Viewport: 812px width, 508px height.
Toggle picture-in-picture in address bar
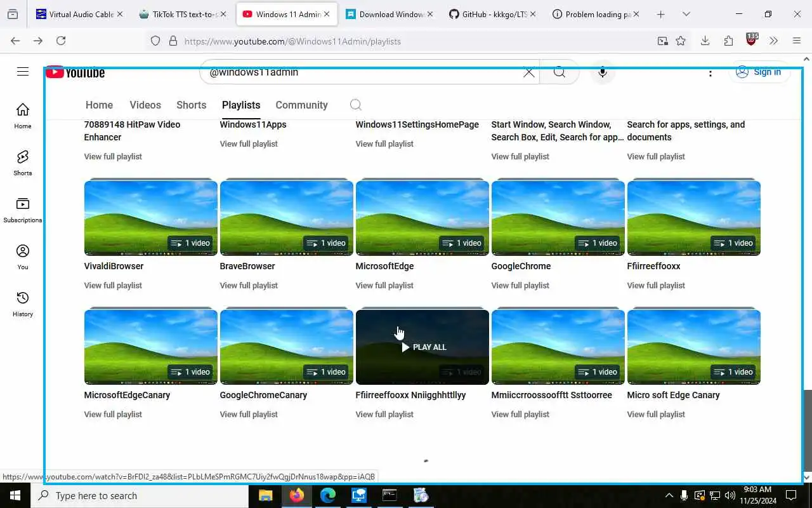tap(662, 41)
